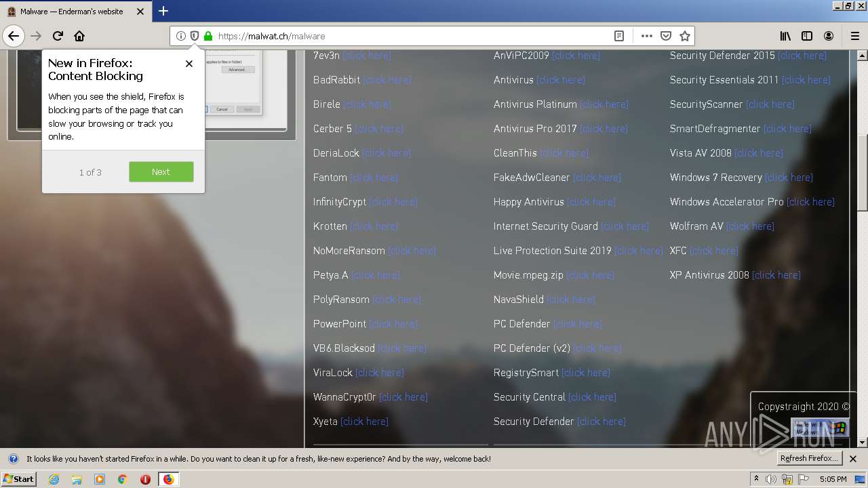Open the NoMoreRansom click here link

(x=412, y=251)
